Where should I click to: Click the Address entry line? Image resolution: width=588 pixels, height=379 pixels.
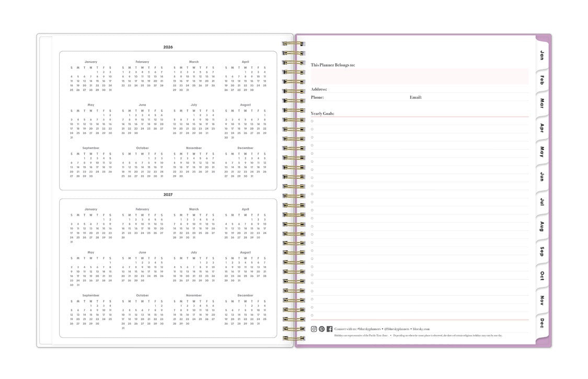(418, 90)
